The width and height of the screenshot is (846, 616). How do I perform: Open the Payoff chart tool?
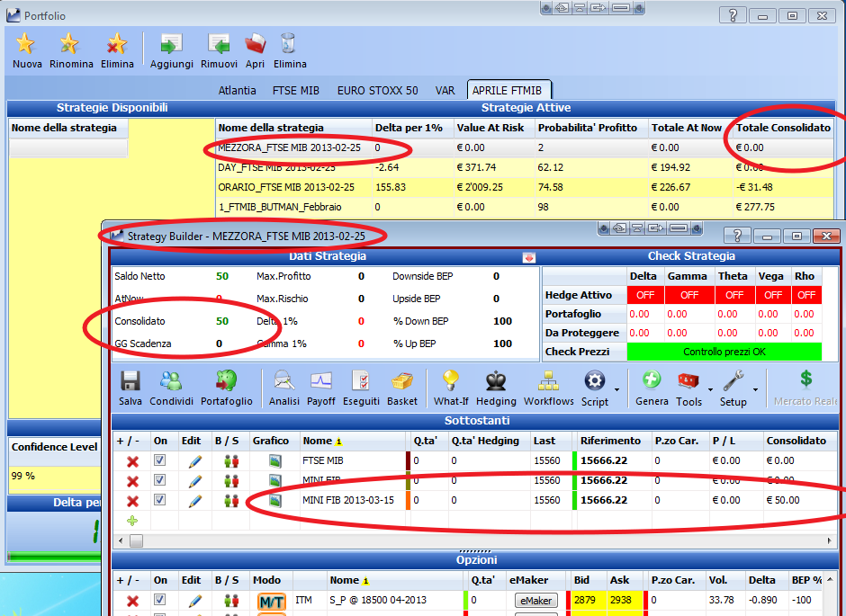click(321, 381)
